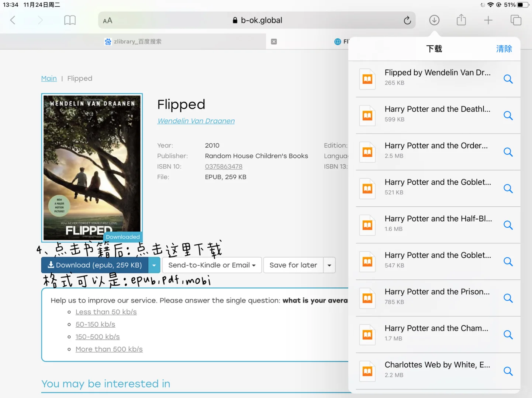Open the Harry Potter and the Half-Bl... download
Image resolution: width=532 pixels, height=398 pixels.
point(438,225)
